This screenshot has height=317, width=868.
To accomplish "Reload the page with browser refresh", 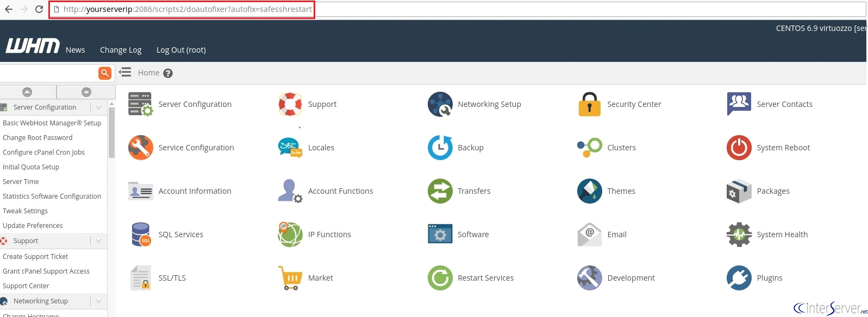I will (x=39, y=9).
